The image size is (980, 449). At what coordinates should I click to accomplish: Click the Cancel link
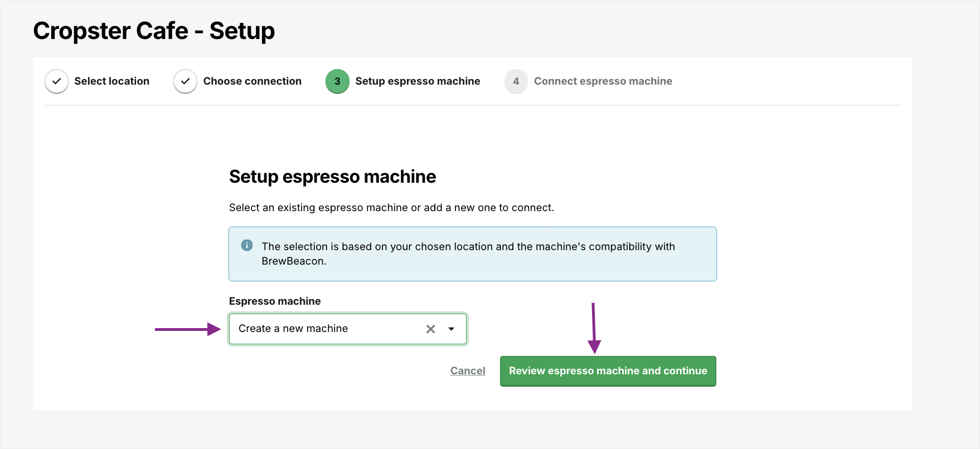pyautogui.click(x=468, y=371)
